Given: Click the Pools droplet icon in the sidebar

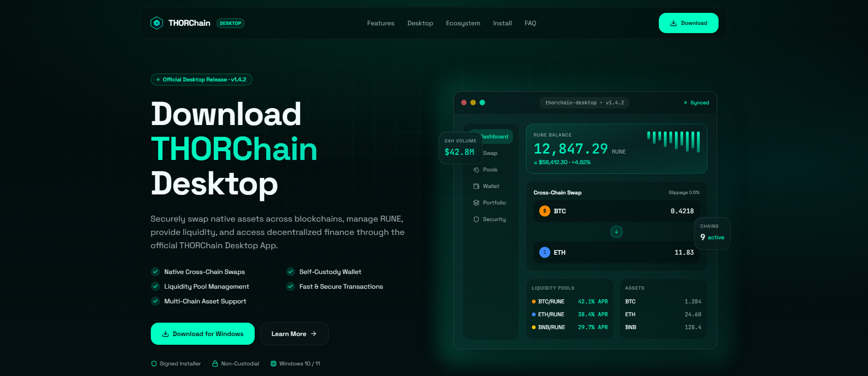Looking at the screenshot, I should [476, 170].
